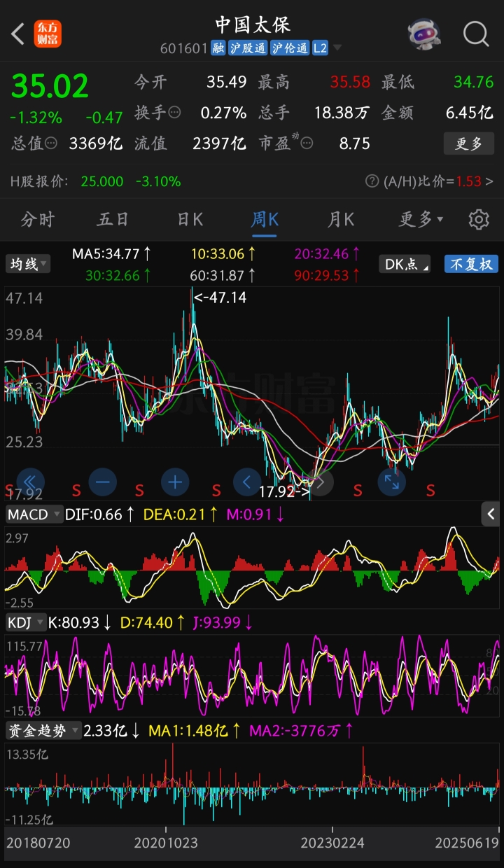Zoom out chart with minus button
The height and width of the screenshot is (868, 504).
click(102, 482)
